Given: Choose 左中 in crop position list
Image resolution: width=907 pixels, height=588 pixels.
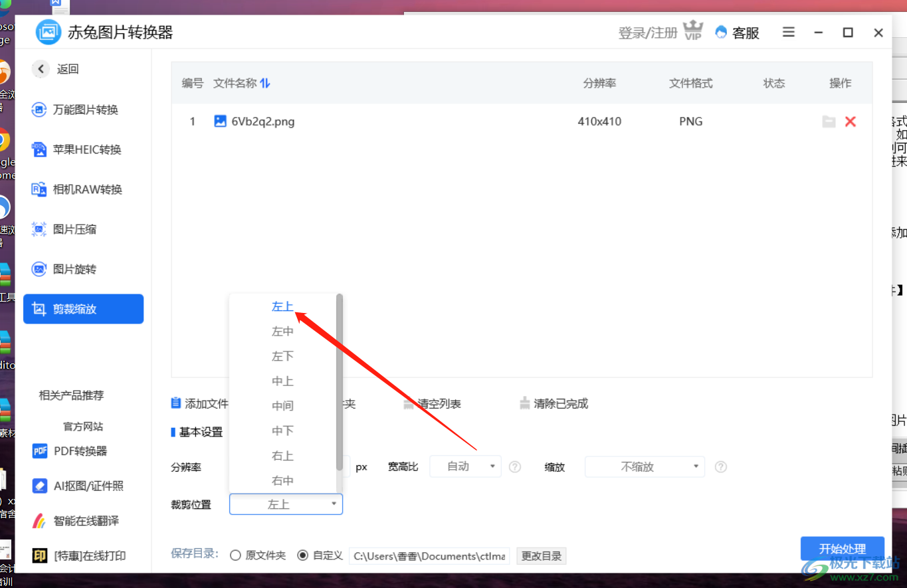Looking at the screenshot, I should (x=282, y=332).
